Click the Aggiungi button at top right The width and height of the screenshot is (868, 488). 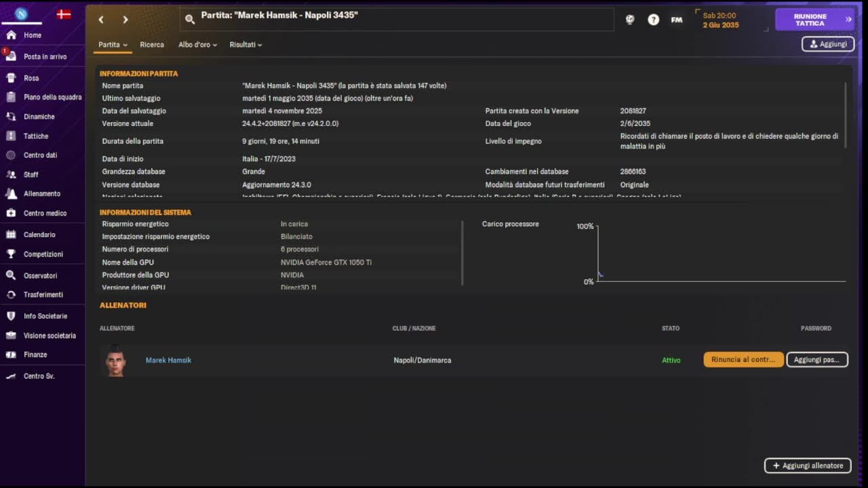(x=828, y=44)
